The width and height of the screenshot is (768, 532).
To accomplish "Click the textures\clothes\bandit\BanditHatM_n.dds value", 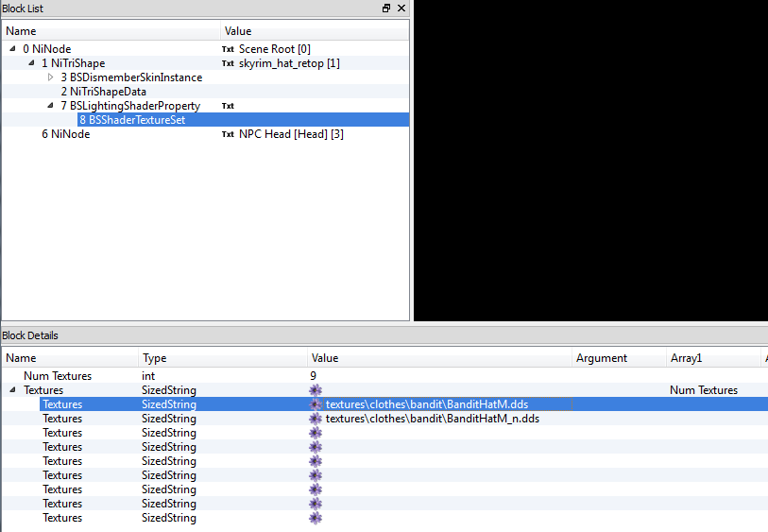I will 433,419.
